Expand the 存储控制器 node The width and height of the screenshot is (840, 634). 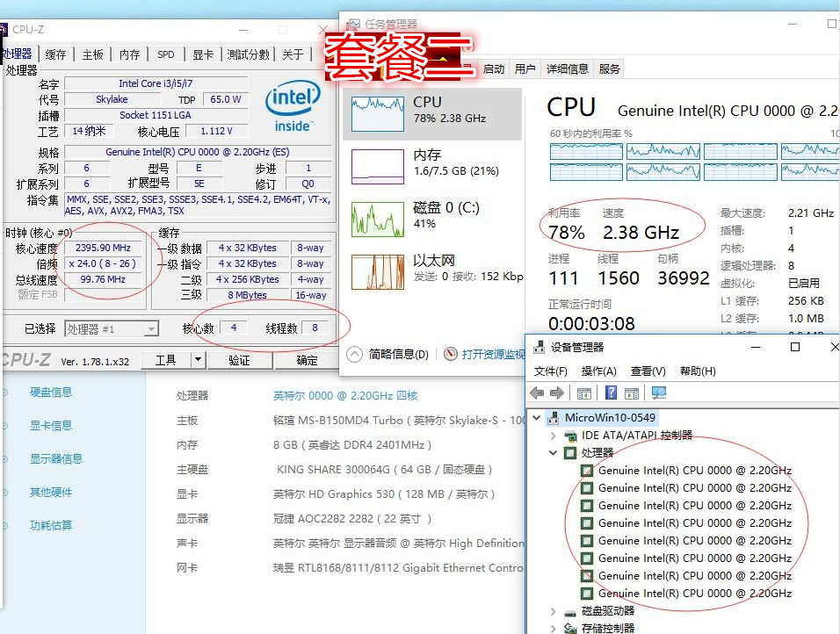click(554, 628)
